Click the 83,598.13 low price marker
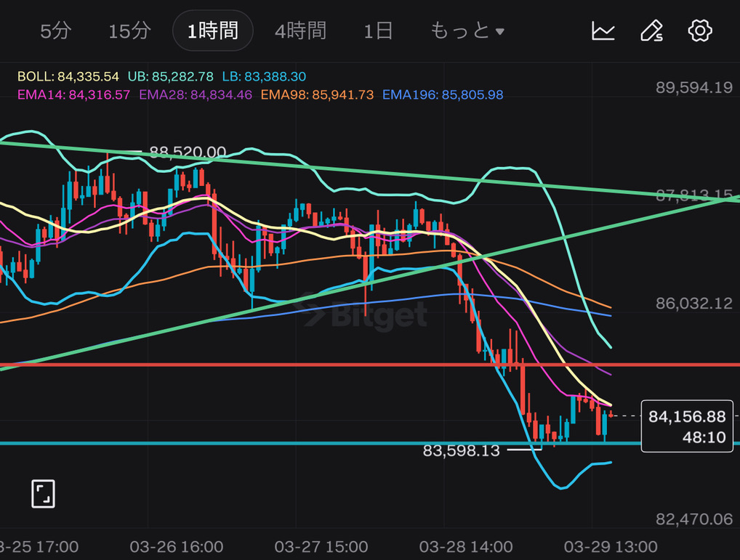Screen dimensions: 740x560 click(462, 450)
